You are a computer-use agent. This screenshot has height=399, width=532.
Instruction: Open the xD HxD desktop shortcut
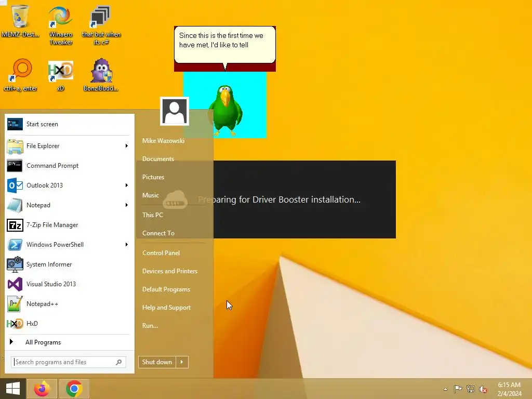click(60, 75)
